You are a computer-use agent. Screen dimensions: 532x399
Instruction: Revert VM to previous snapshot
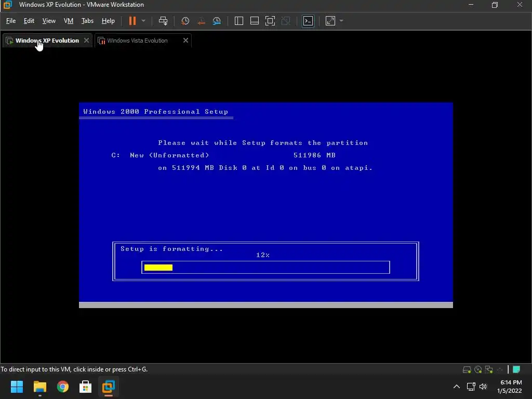click(201, 21)
